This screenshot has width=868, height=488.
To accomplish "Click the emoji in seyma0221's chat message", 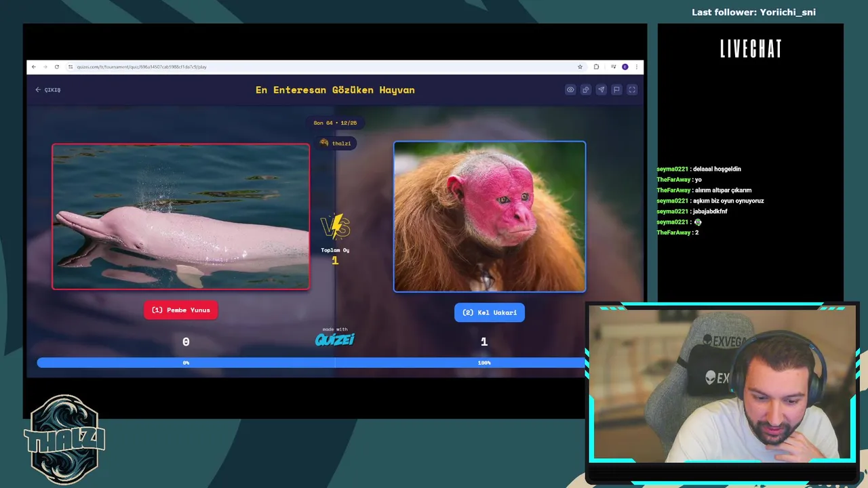I will (x=698, y=222).
